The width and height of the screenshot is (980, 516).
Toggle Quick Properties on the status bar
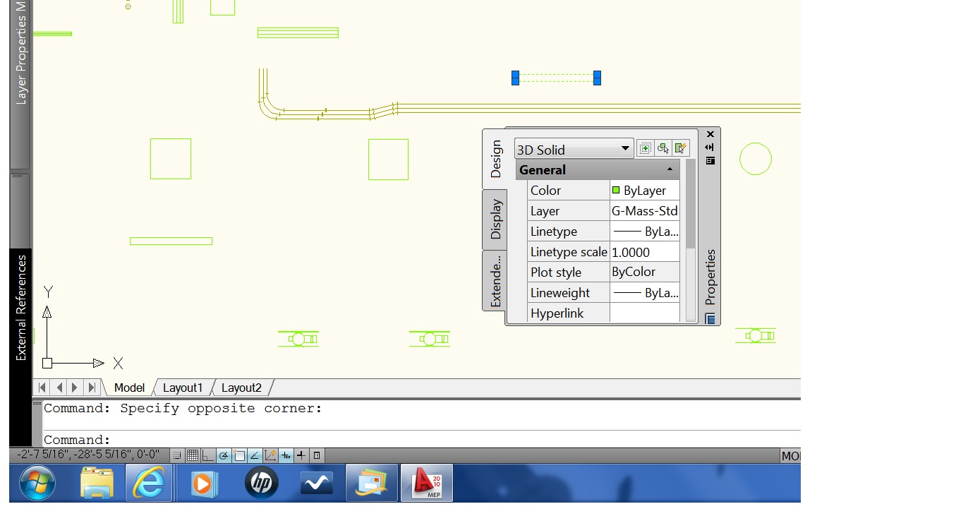tap(315, 455)
